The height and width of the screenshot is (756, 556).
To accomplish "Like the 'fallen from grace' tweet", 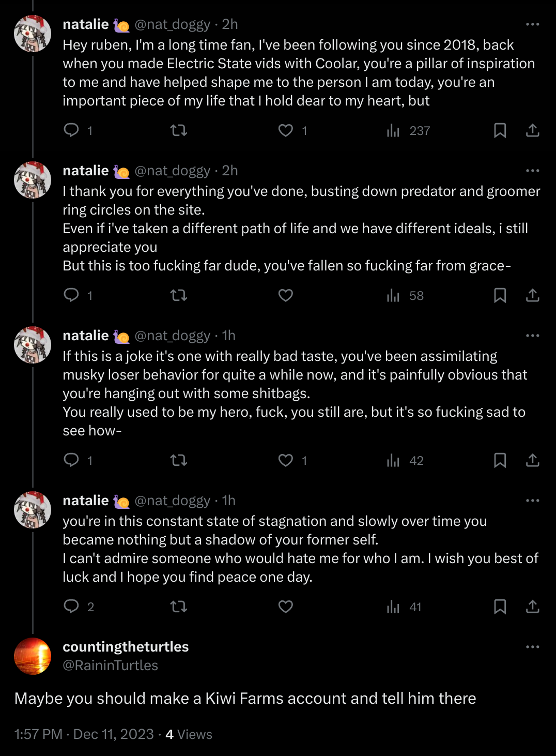I will point(286,295).
